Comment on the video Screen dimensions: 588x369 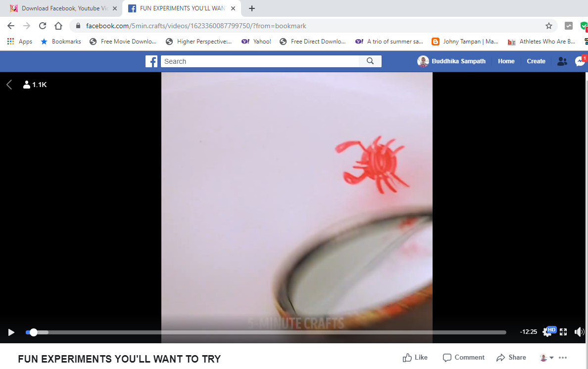click(x=463, y=358)
